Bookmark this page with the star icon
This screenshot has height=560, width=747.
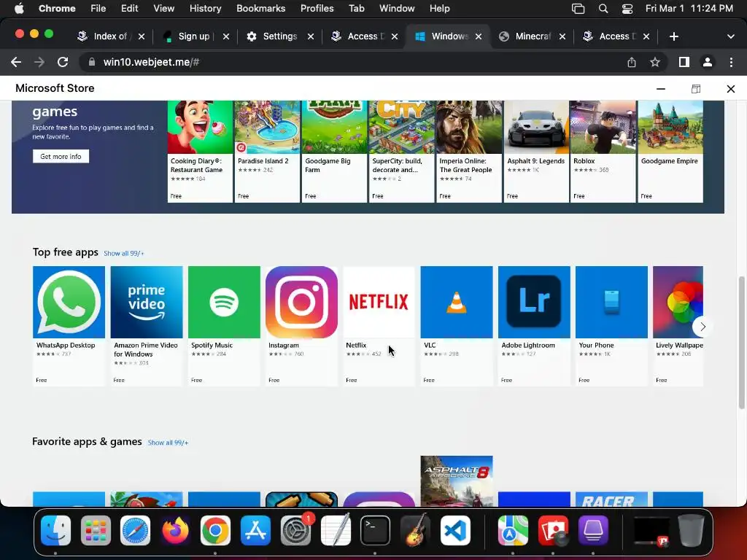coord(655,62)
